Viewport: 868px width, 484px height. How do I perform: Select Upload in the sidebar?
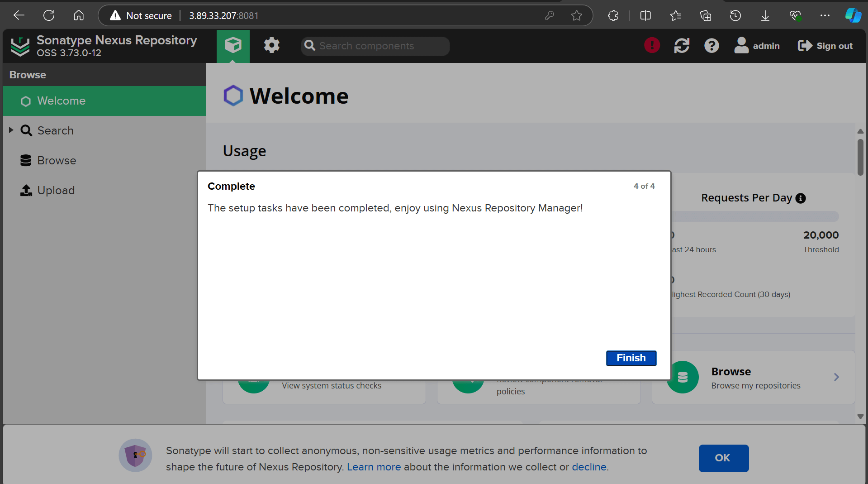[55, 190]
